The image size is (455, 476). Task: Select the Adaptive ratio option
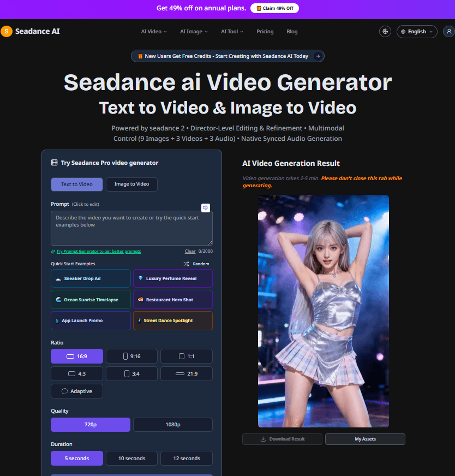tap(77, 391)
